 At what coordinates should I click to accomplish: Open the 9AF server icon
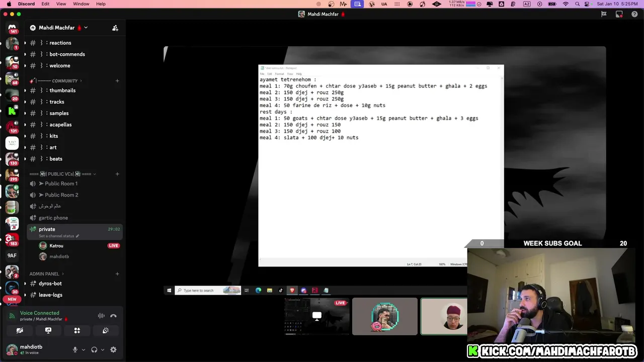click(12, 255)
